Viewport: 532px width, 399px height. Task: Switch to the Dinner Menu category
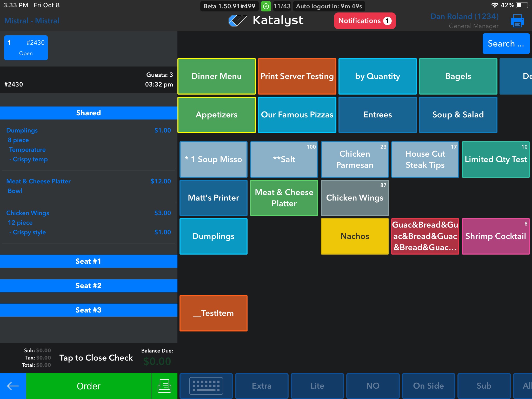coord(217,76)
